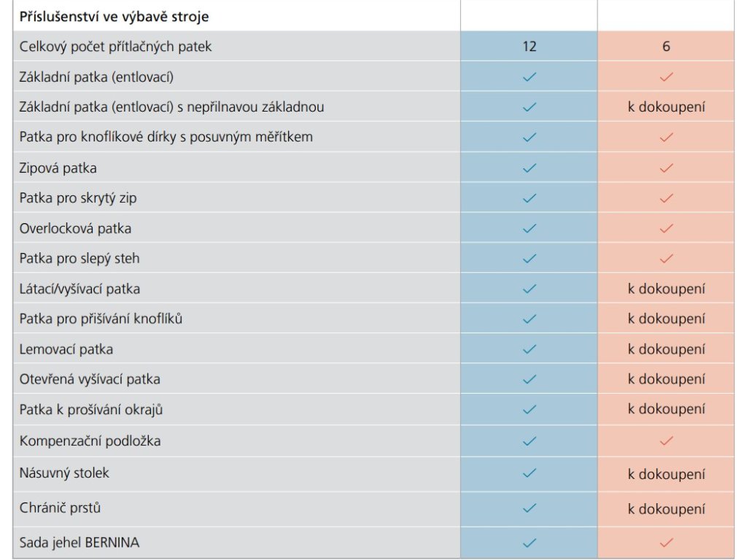Click blue checkmark for Látací/vyšívací patka

pos(530,289)
